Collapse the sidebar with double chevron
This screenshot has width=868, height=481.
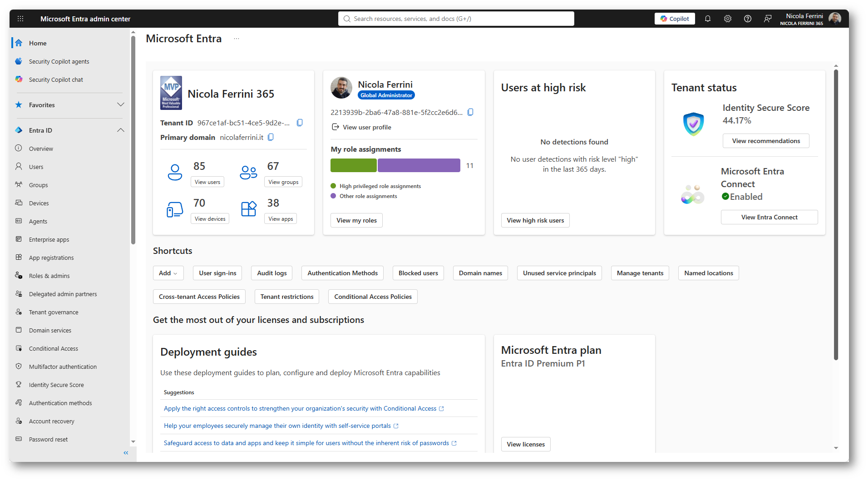126,453
